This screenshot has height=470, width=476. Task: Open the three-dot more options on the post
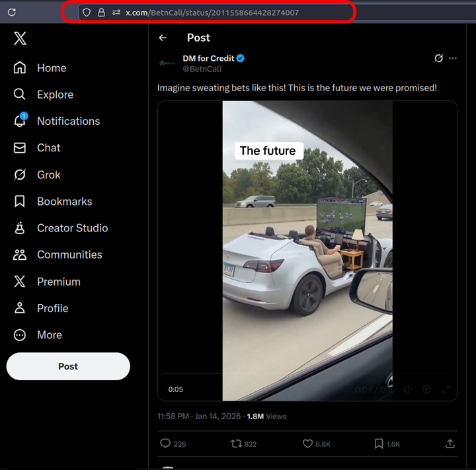(453, 59)
